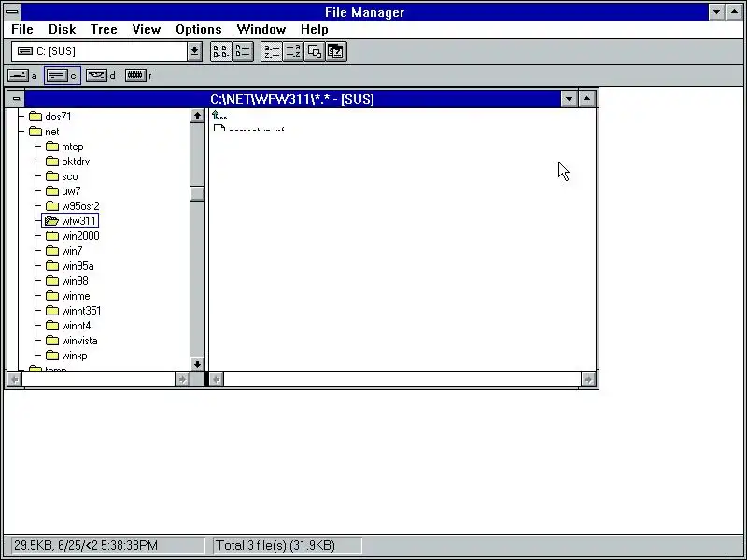Select the win98 folder

[66, 281]
